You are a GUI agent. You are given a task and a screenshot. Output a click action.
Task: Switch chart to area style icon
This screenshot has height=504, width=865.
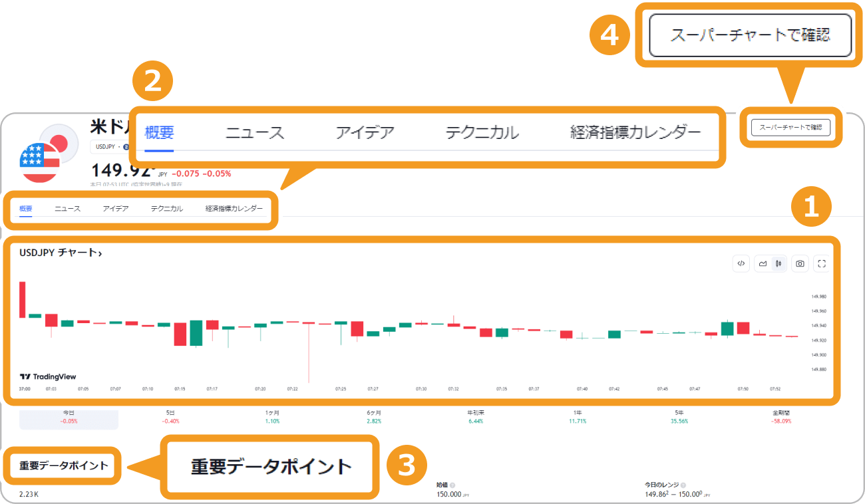[763, 263]
